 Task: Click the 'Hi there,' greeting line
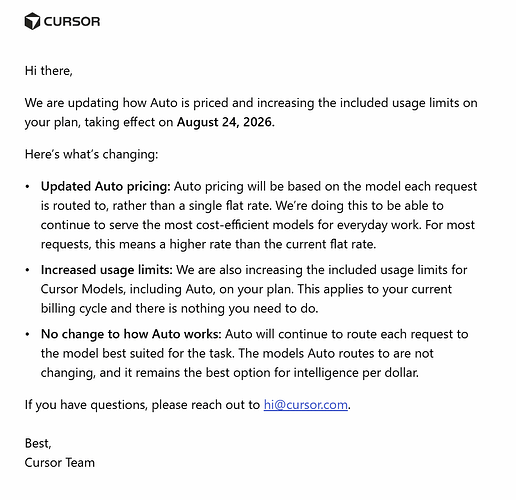pyautogui.click(x=49, y=71)
